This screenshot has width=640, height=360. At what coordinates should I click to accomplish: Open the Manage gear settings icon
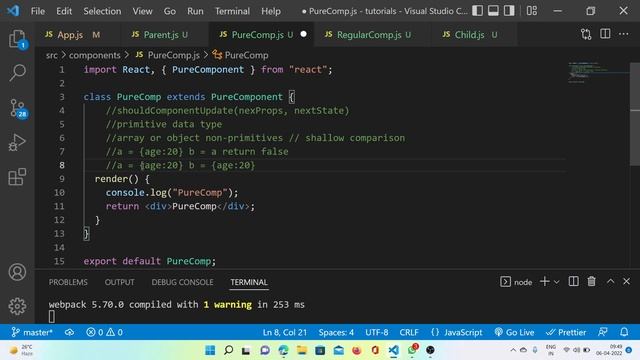[x=17, y=306]
